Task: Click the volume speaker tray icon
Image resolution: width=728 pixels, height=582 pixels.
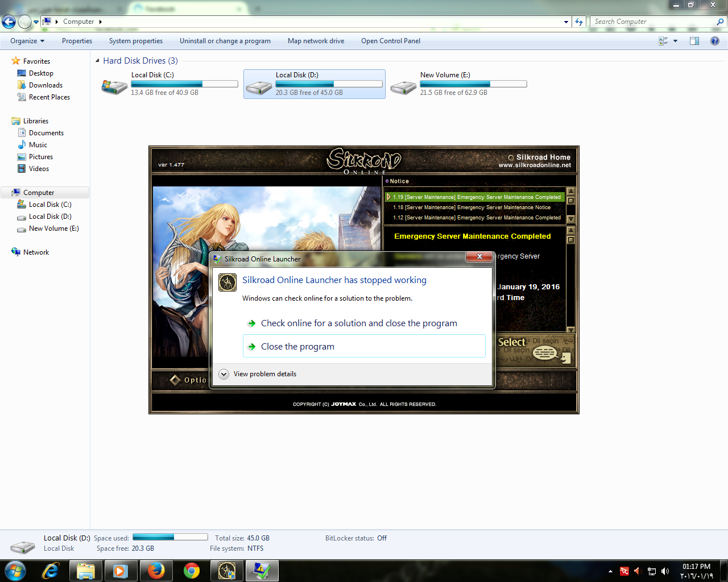Action: point(665,571)
